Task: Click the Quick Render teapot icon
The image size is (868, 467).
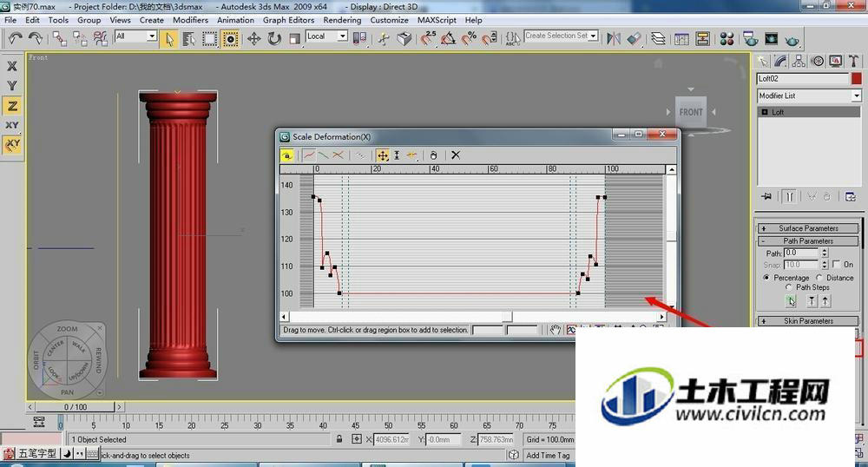Action: (792, 39)
